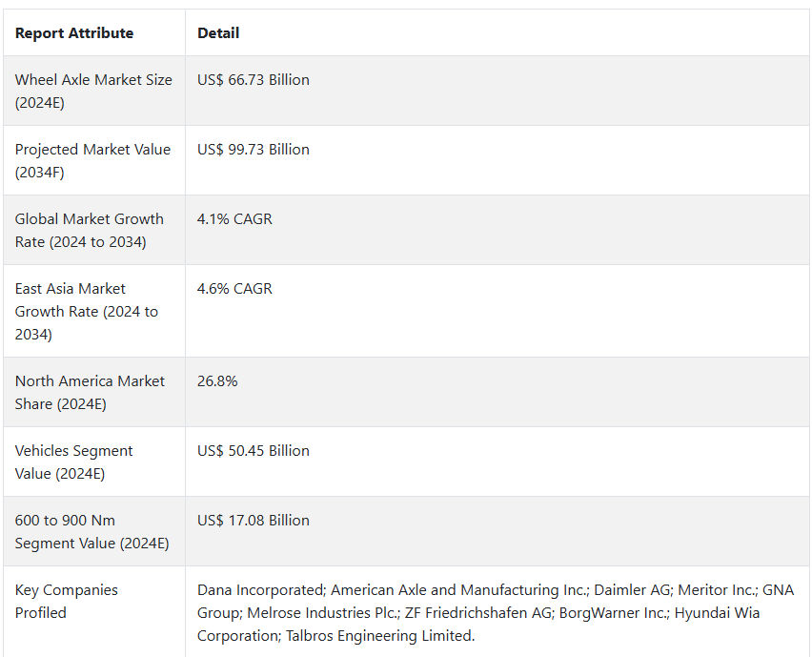Click Dana Incorporated in companies list
This screenshot has width=812, height=657.
[x=261, y=589]
